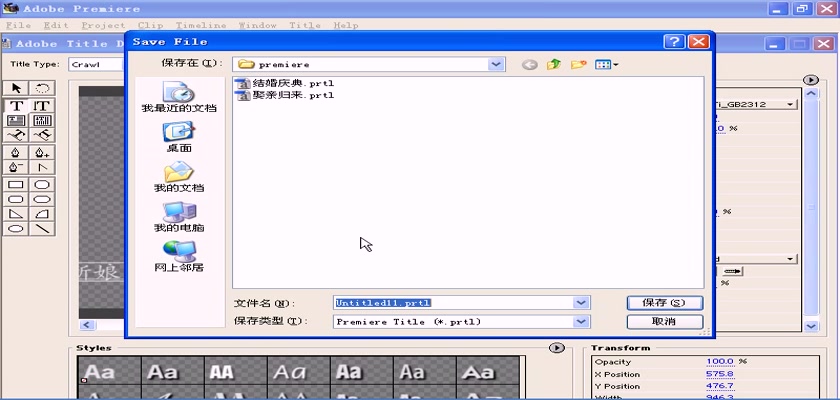The height and width of the screenshot is (400, 840).
Task: Select the Arc tool
Action: (x=42, y=214)
